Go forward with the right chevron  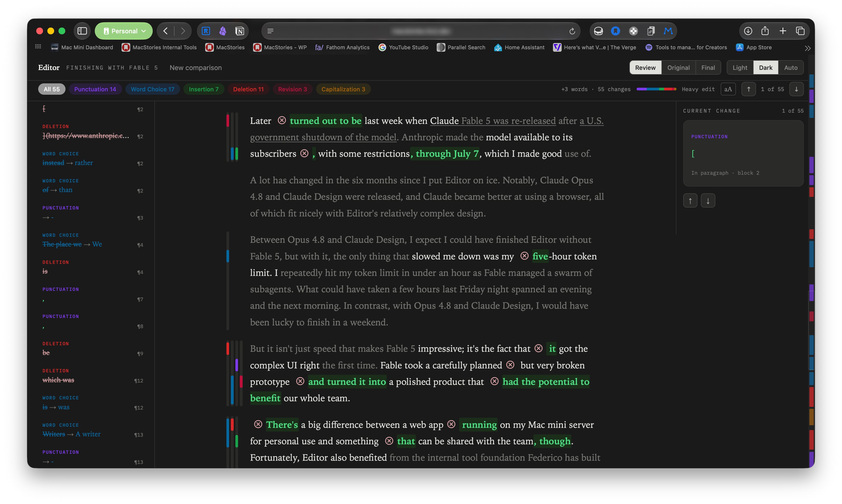[x=183, y=31]
